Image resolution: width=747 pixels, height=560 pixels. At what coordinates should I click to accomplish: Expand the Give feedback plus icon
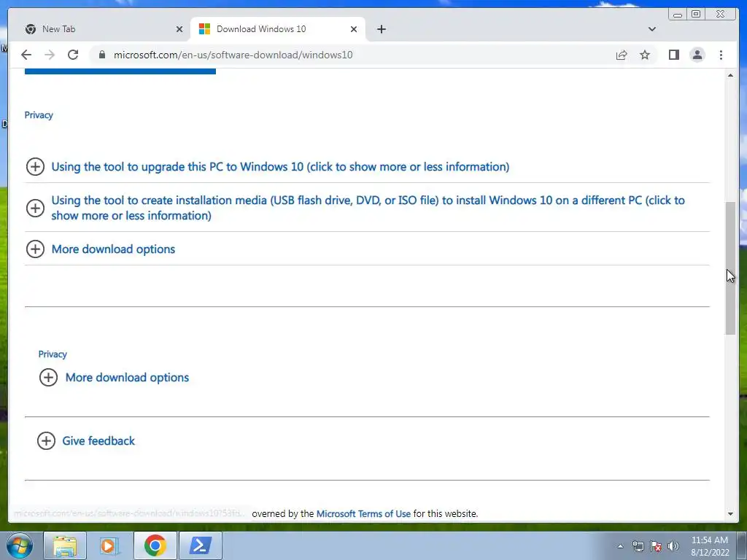click(x=46, y=441)
